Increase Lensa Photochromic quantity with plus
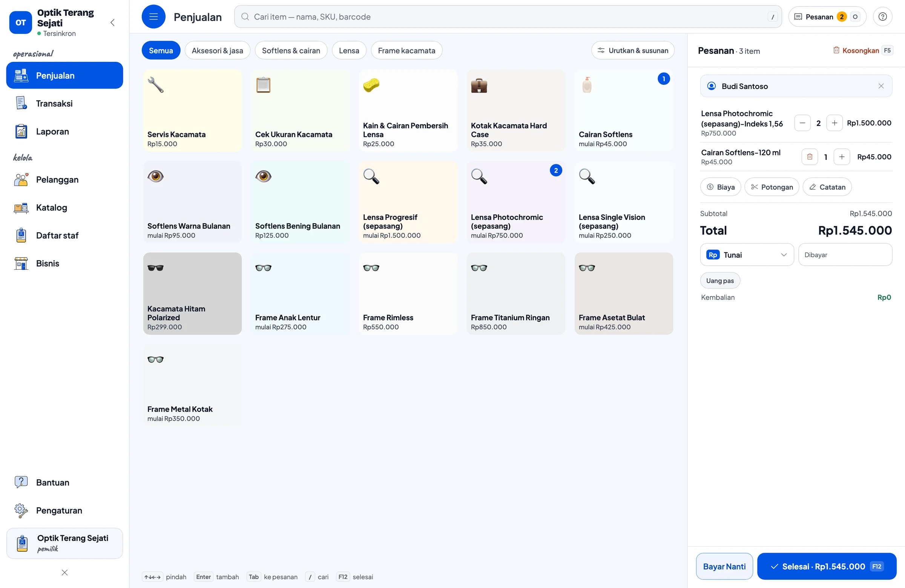The image size is (905, 588). pos(834,123)
